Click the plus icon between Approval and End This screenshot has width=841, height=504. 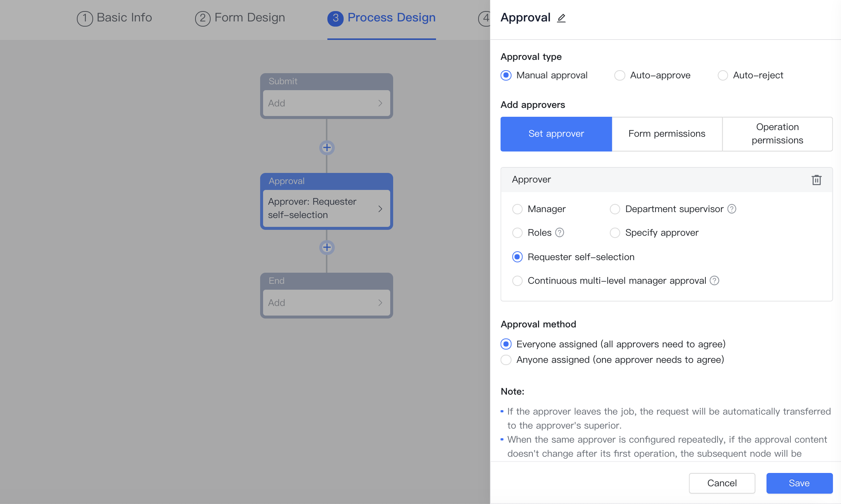327,247
